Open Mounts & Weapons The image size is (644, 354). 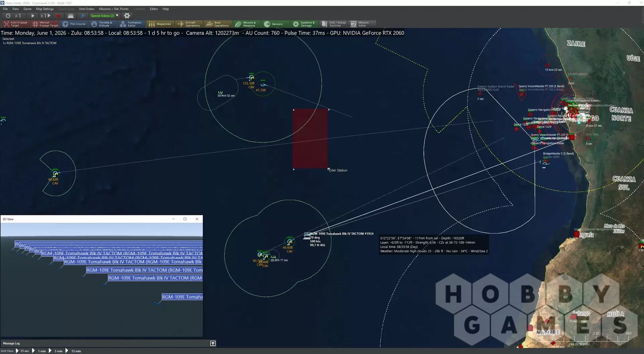pos(246,24)
